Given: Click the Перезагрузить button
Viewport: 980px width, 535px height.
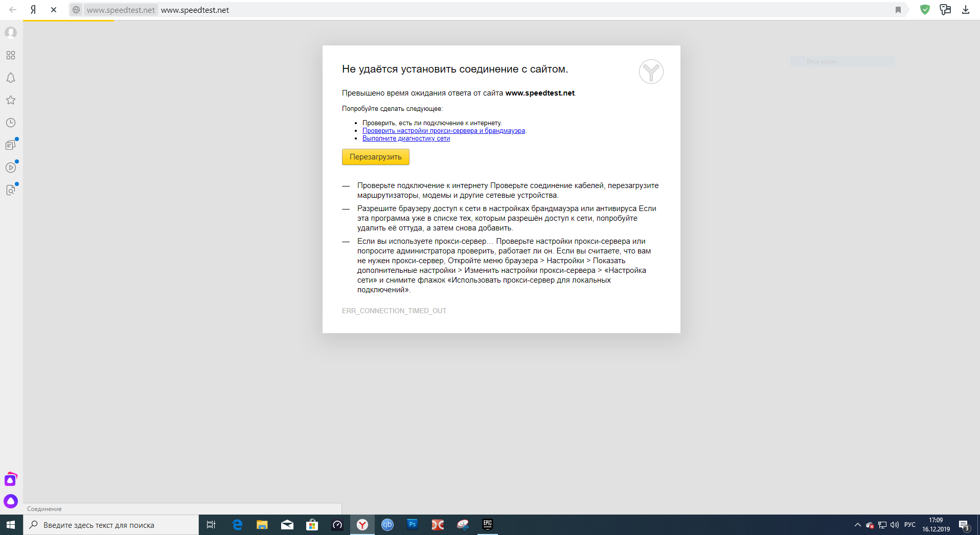Looking at the screenshot, I should coord(376,157).
